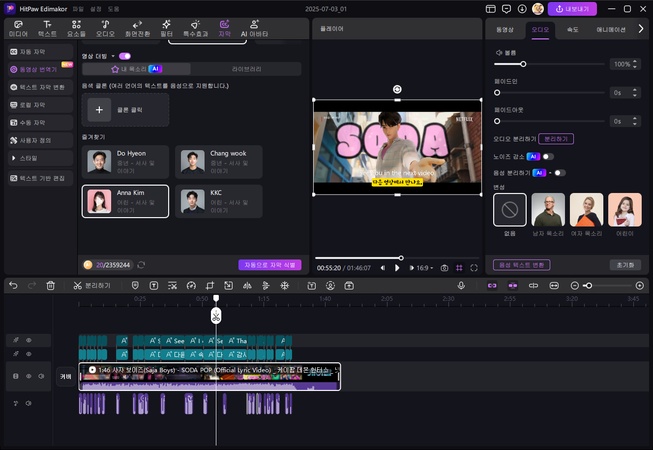Click the crop icon in timeline toolbar
The width and height of the screenshot is (653, 450).
pyautogui.click(x=210, y=286)
